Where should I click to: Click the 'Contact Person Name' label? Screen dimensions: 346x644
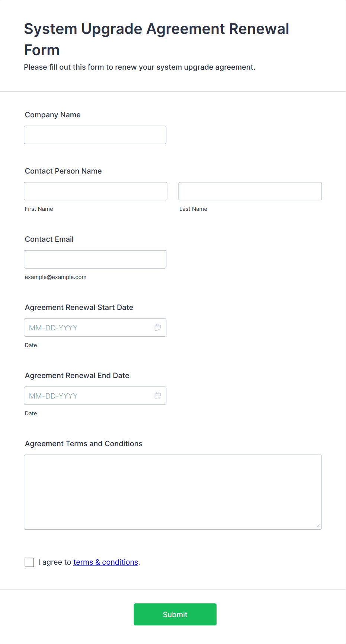tap(63, 171)
